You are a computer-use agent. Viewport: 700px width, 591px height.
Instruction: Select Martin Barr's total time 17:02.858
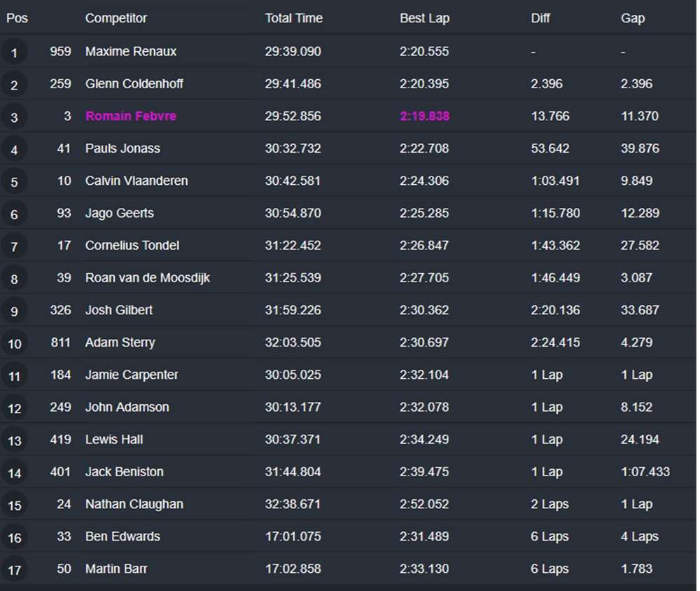293,569
